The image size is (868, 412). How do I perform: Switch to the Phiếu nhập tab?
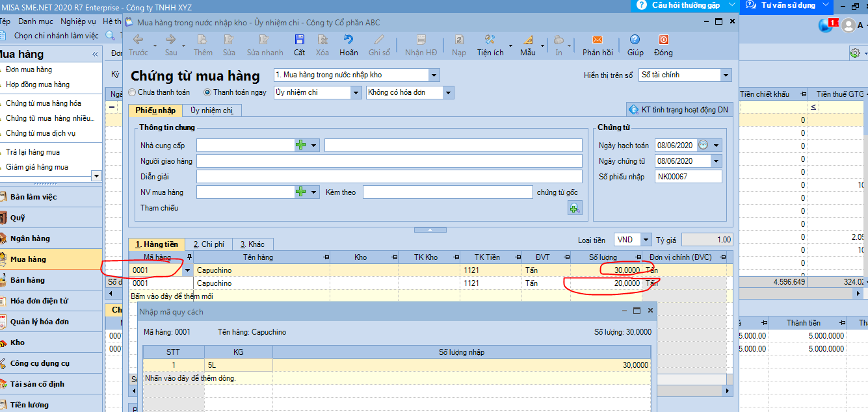pyautogui.click(x=155, y=110)
